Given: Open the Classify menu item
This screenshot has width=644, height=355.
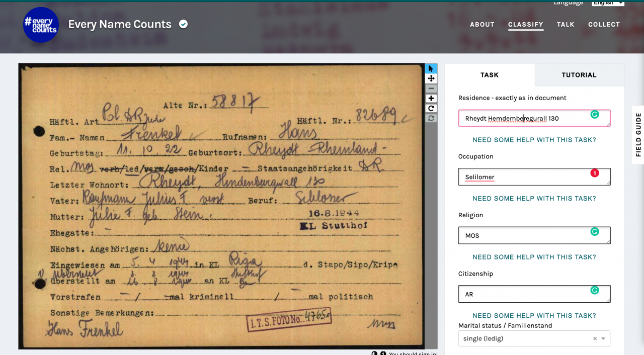Looking at the screenshot, I should click(526, 24).
